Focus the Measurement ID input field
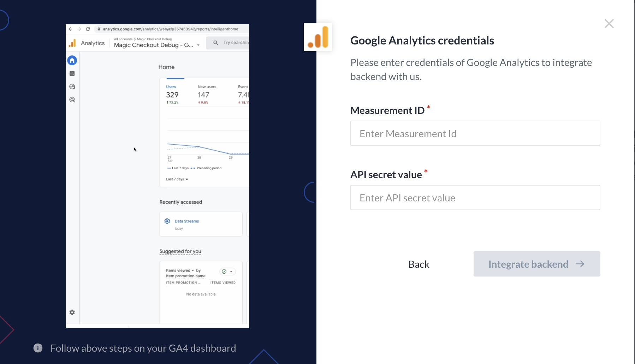The width and height of the screenshot is (635, 364). [x=475, y=134]
